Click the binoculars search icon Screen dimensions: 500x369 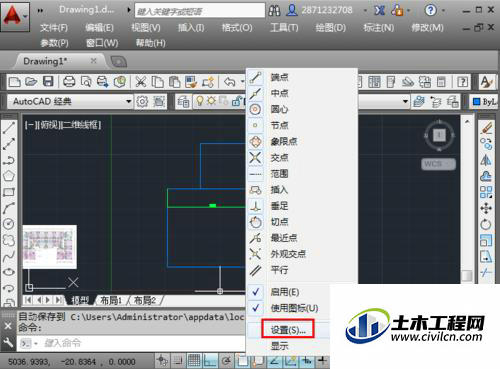(x=274, y=11)
